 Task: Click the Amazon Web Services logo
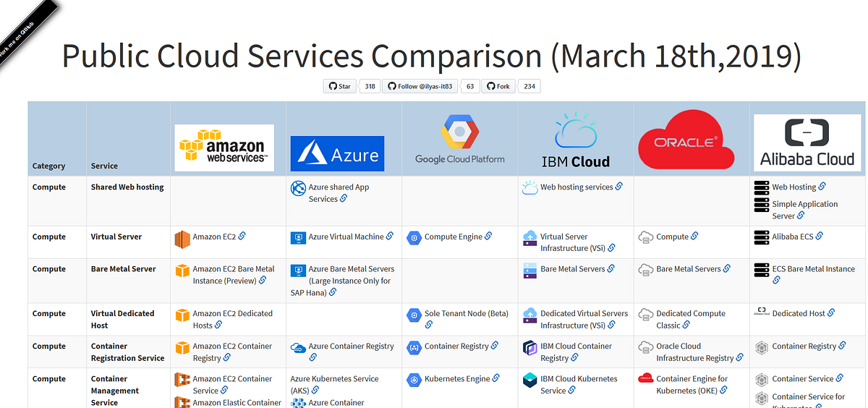point(225,148)
